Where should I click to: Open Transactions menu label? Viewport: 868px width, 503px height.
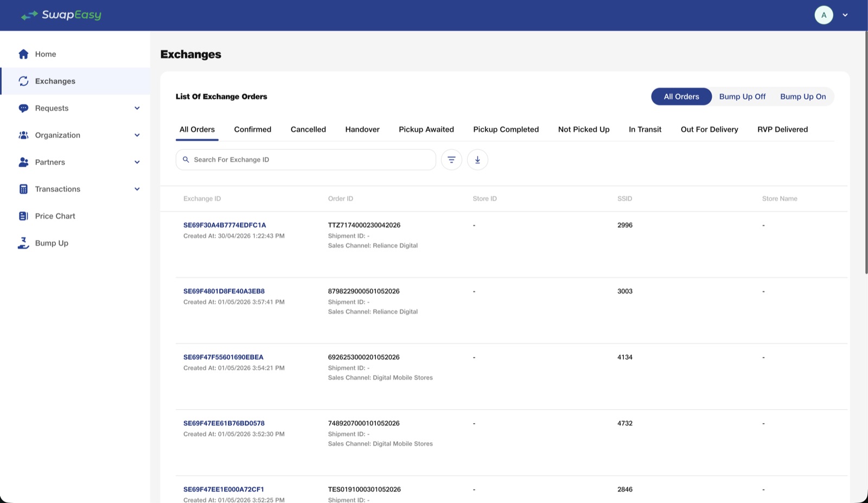(x=58, y=189)
